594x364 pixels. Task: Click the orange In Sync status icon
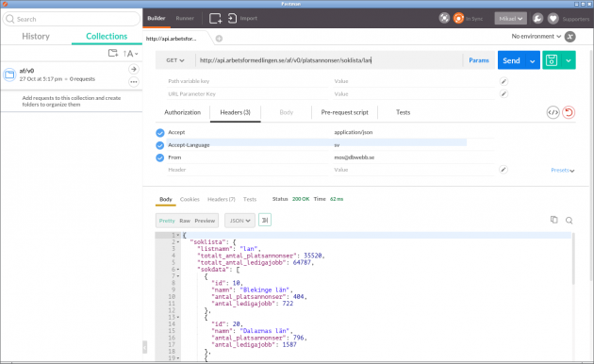point(458,18)
